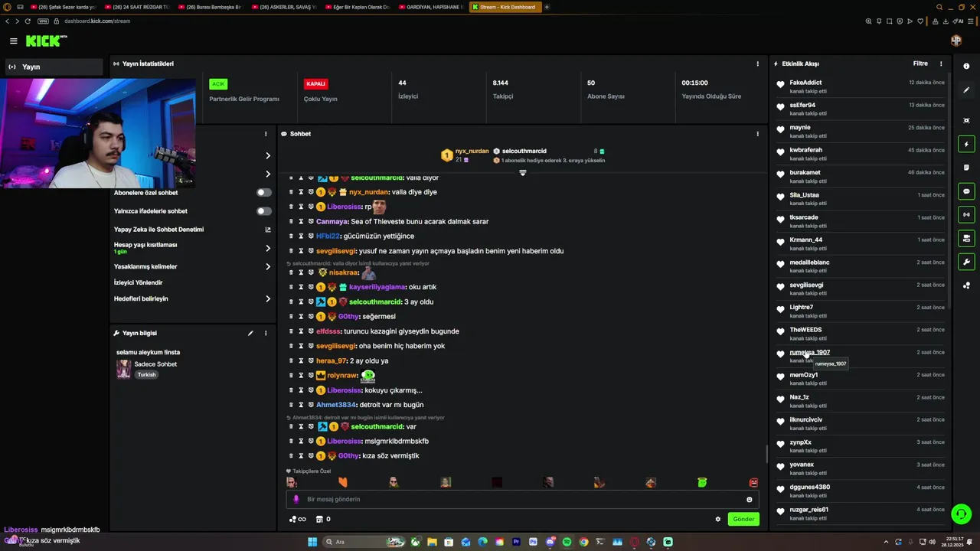This screenshot has width=980, height=551.
Task: Toggle the broadcast signal sidebar icon
Action: [966, 215]
